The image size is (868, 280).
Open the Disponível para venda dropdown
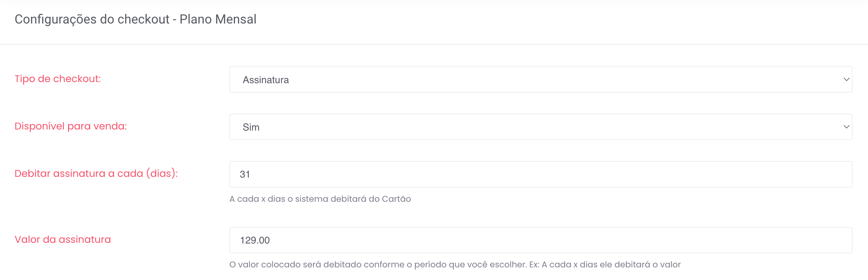point(540,127)
